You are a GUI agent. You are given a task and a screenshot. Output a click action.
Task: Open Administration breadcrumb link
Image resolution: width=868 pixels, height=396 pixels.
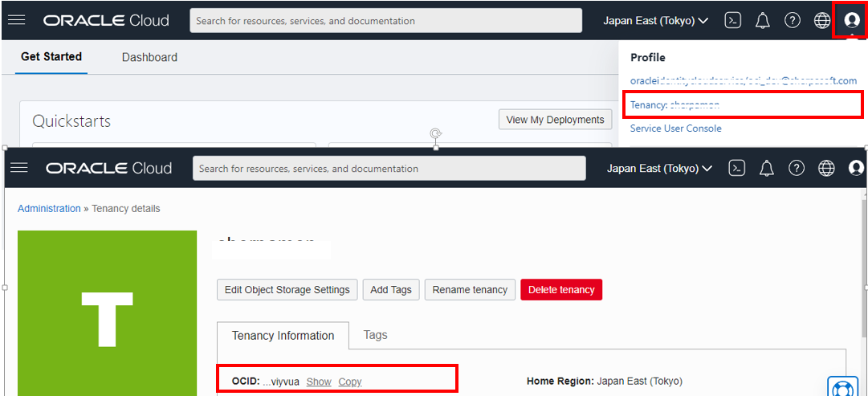coord(49,209)
